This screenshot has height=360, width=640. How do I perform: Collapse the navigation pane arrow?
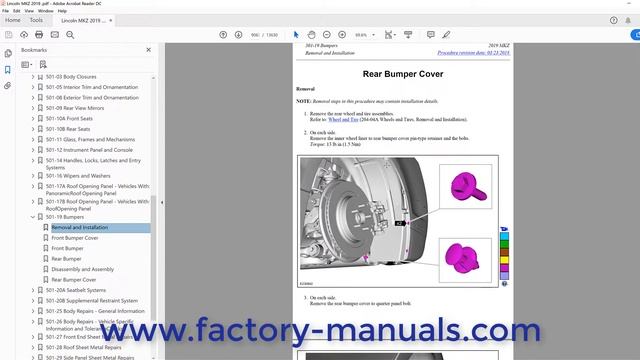pyautogui.click(x=162, y=202)
